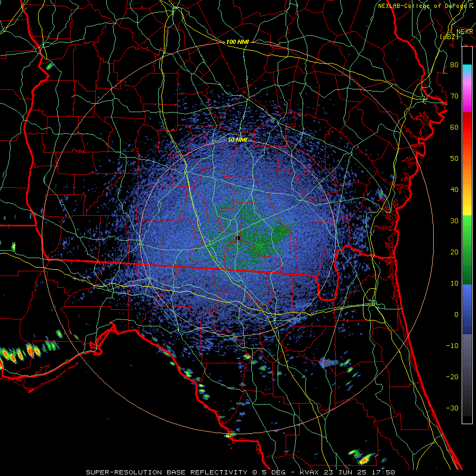Click the -10 value on the dBZ scale
The height and width of the screenshot is (476, 476).
(452, 346)
